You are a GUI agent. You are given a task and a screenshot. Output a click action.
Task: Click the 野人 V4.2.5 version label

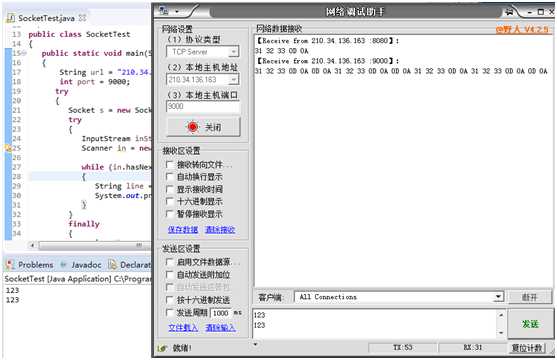pyautogui.click(x=522, y=29)
